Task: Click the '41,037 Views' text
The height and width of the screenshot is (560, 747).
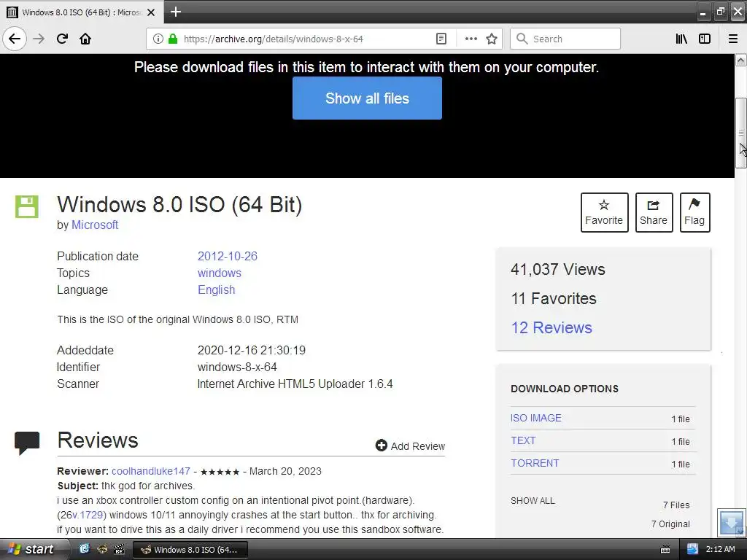Action: [557, 270]
